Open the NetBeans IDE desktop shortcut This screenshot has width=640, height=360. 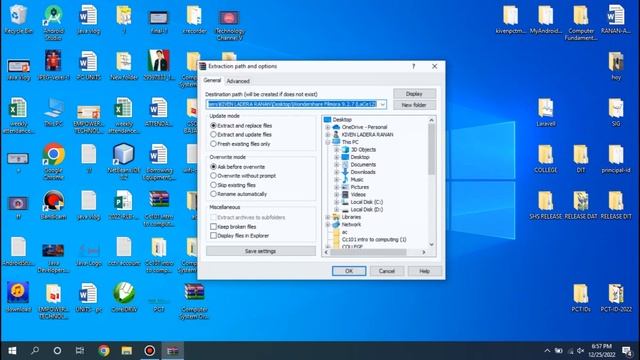[124, 162]
